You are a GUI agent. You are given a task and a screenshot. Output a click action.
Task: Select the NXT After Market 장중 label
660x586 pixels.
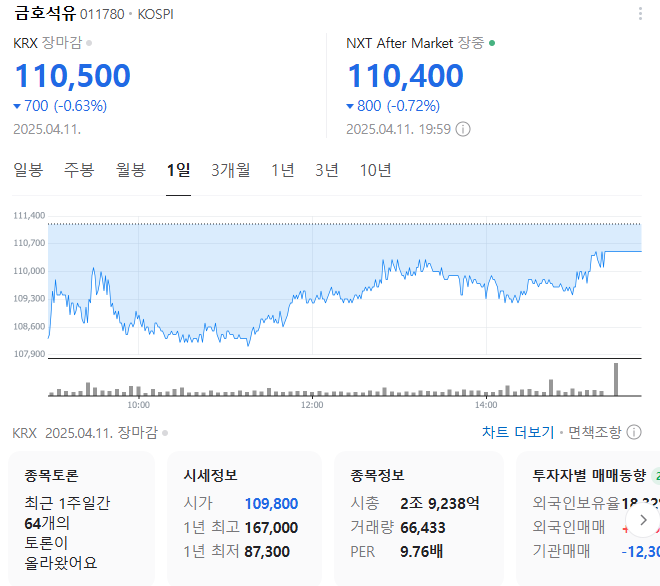(x=415, y=43)
